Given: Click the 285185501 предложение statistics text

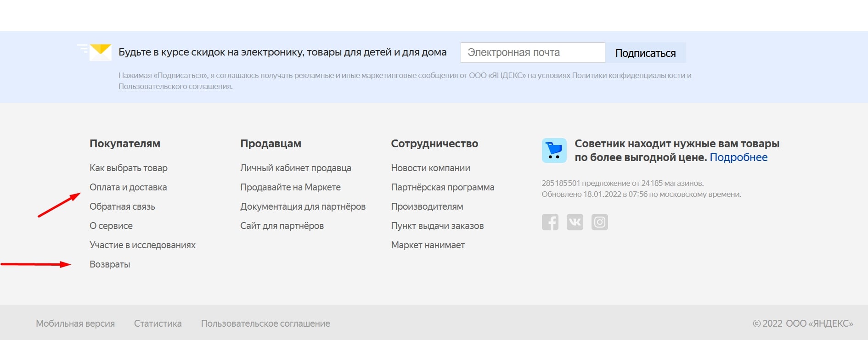Looking at the screenshot, I should (x=622, y=183).
